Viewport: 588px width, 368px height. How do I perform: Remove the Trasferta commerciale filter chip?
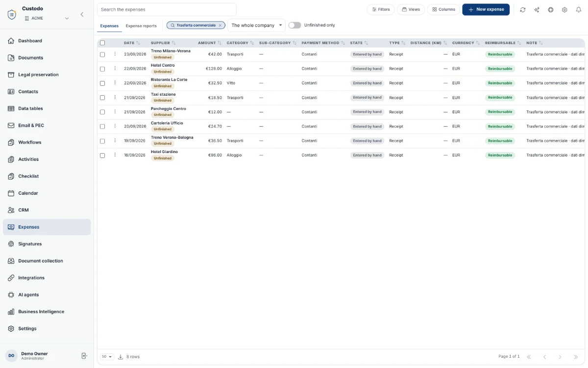click(220, 25)
